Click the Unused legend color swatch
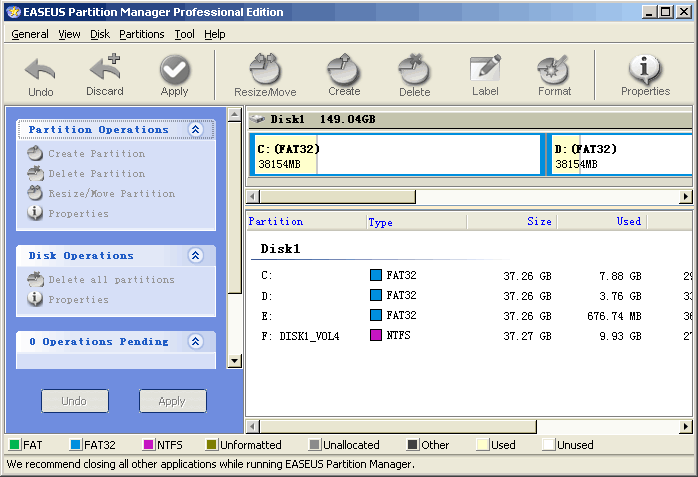698x477 pixels. (x=548, y=445)
